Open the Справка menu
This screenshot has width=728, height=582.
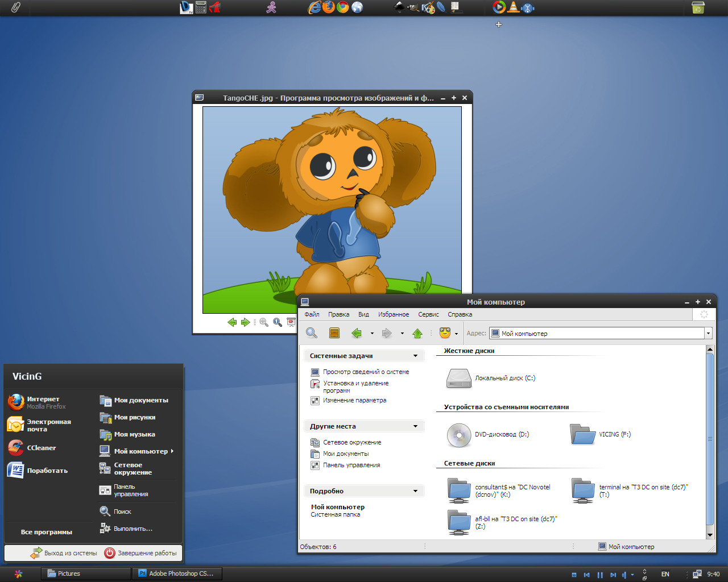point(460,314)
